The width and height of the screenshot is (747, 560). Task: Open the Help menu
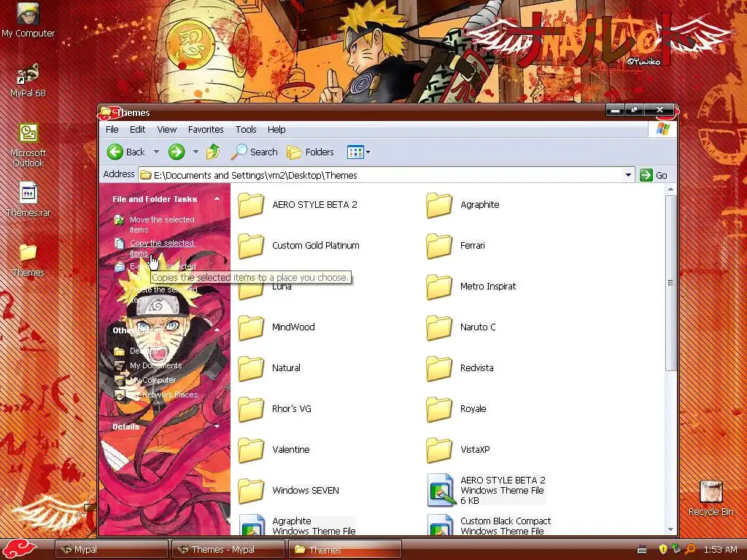[x=276, y=130]
